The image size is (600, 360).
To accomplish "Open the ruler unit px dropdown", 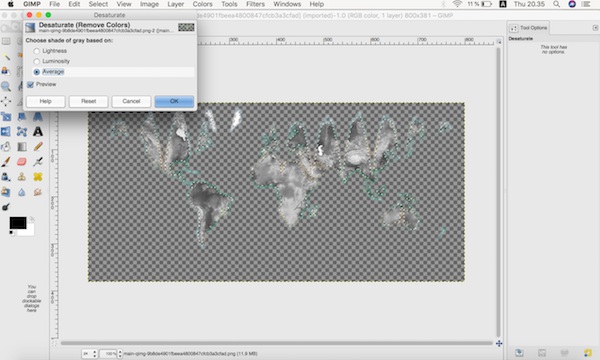I will tap(90, 354).
